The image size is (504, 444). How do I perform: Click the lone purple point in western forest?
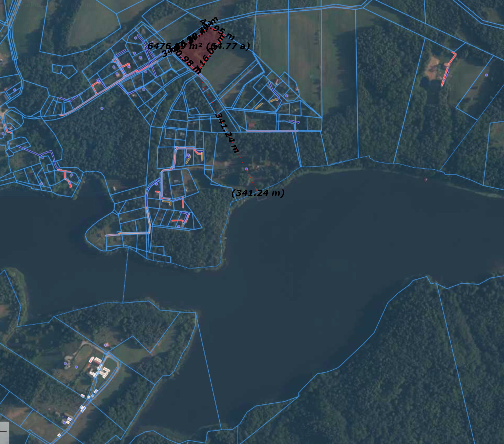pyautogui.click(x=102, y=108)
